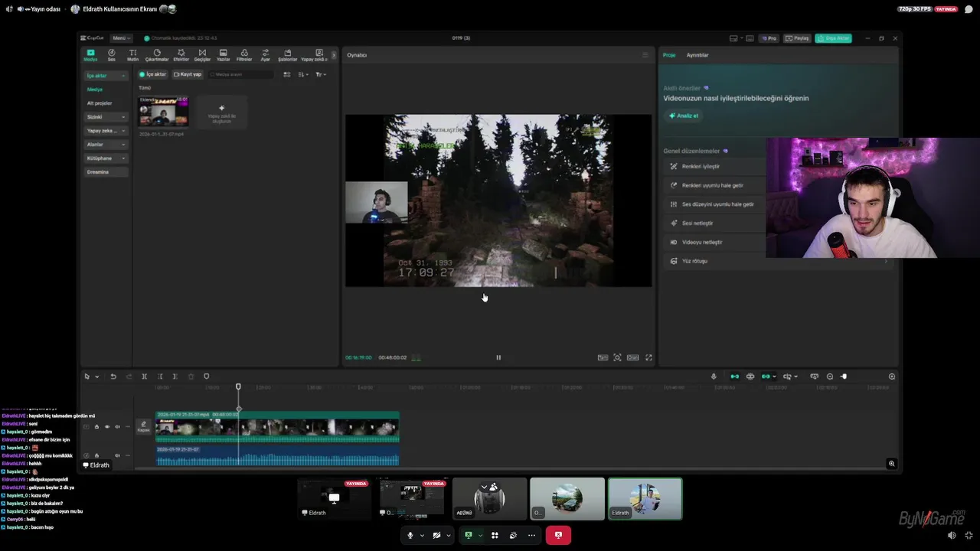Viewport: 980px width, 551px height.
Task: Expand the Yapay zeka sidebar section
Action: point(106,131)
